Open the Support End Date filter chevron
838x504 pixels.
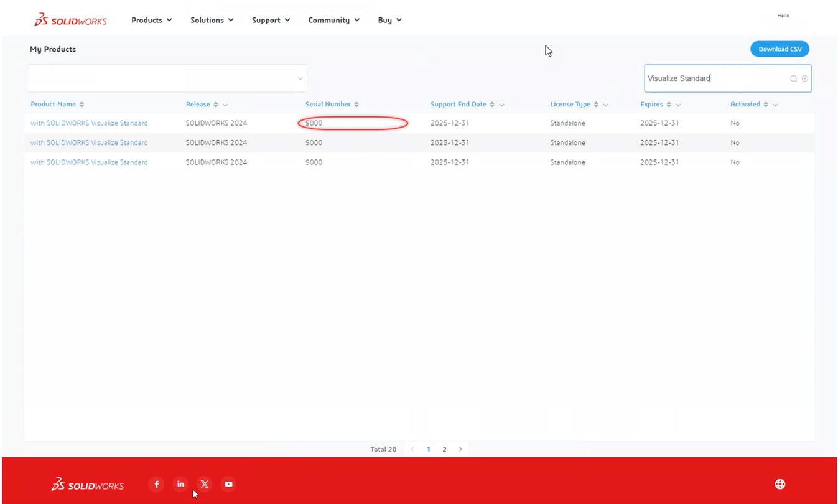(x=501, y=105)
